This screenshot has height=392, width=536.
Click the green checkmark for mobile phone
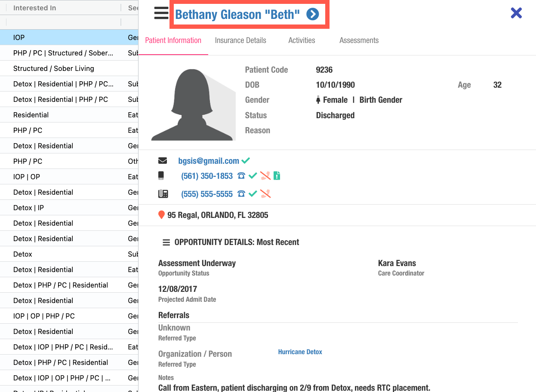point(253,176)
